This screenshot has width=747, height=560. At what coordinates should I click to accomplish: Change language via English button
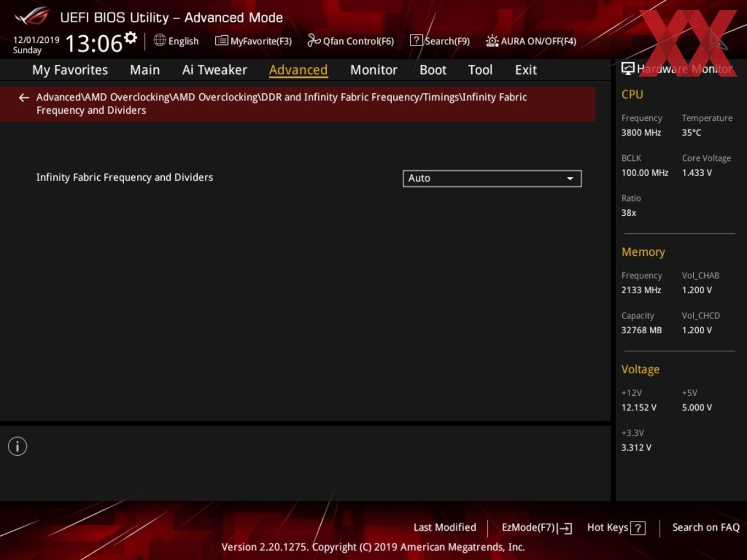pos(176,41)
